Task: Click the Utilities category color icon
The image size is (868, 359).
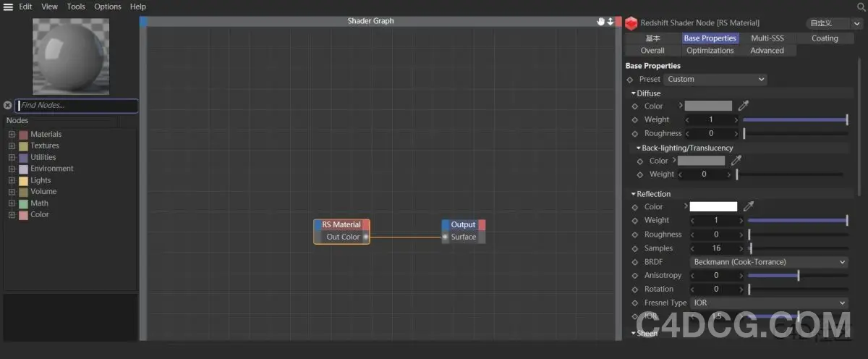Action: tap(23, 158)
